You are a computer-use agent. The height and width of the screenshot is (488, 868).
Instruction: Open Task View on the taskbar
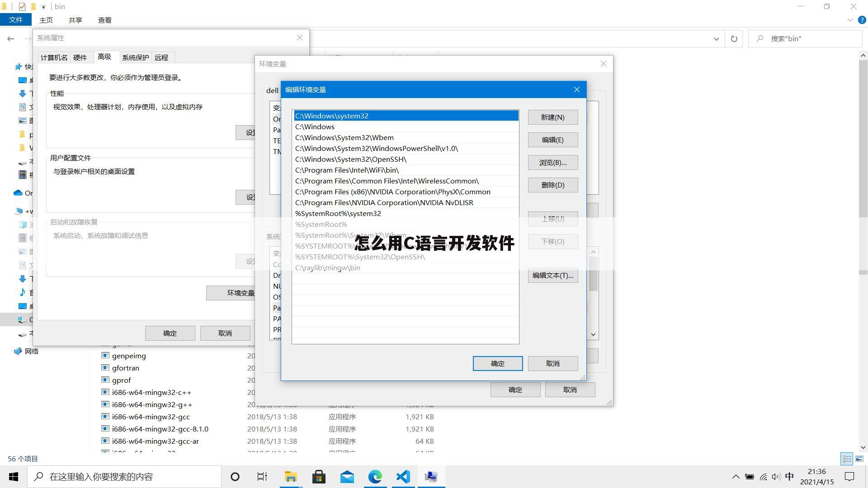tap(262, 476)
